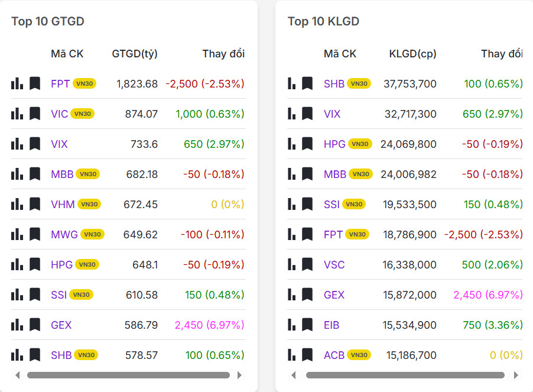Select EIB ticker in KLGD table

point(331,325)
